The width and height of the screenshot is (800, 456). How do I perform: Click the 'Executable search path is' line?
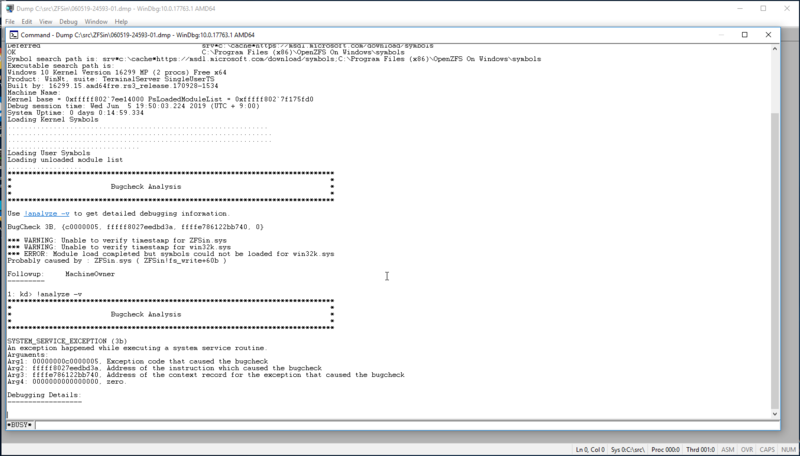[61, 66]
